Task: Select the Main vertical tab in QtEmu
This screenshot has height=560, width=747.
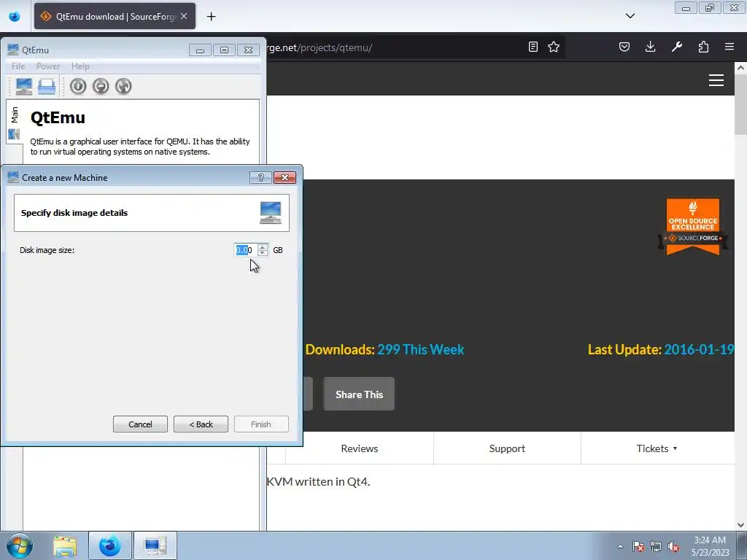Action: 15,122
